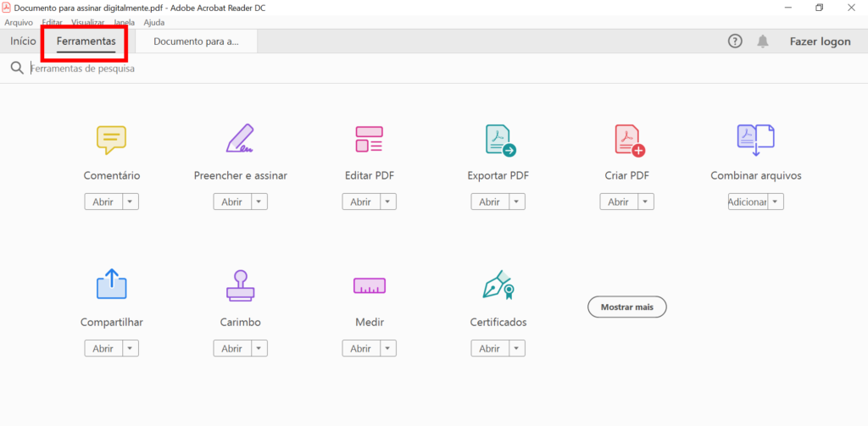The height and width of the screenshot is (426, 868).
Task: Click the Medir ruler icon
Action: pos(369,287)
